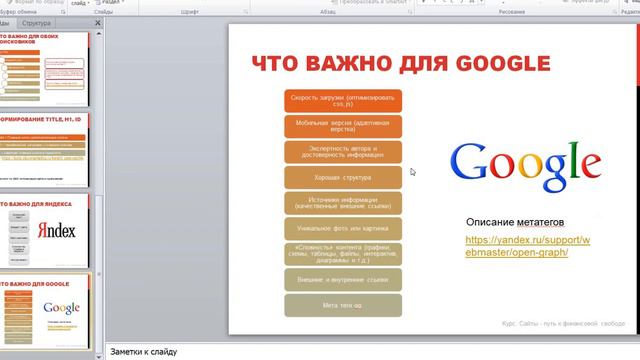Select the 'Формирование Title, H1' slide thumbnail
This screenshot has width=640, height=360.
pyautogui.click(x=43, y=150)
